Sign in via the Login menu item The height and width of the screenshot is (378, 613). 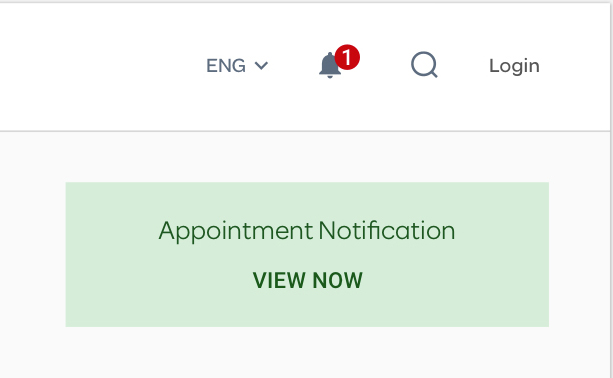click(x=514, y=66)
